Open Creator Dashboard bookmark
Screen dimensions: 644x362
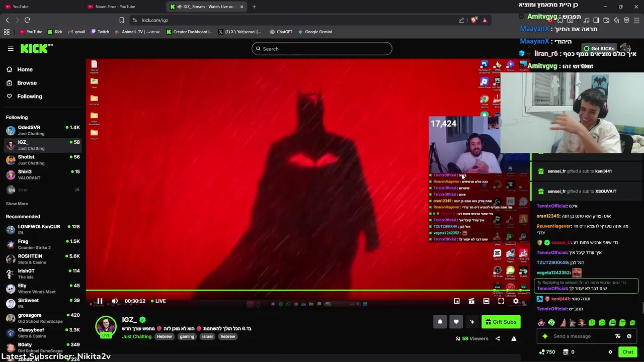(x=189, y=32)
